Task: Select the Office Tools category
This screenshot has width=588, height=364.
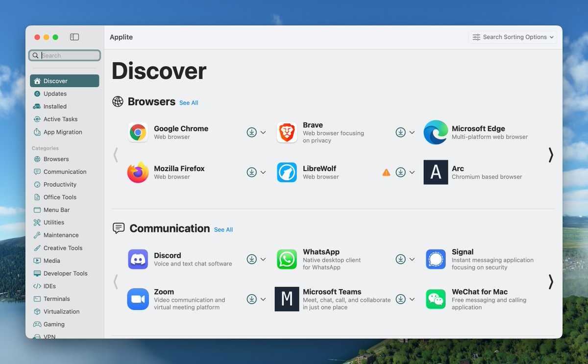Action: click(x=65, y=197)
